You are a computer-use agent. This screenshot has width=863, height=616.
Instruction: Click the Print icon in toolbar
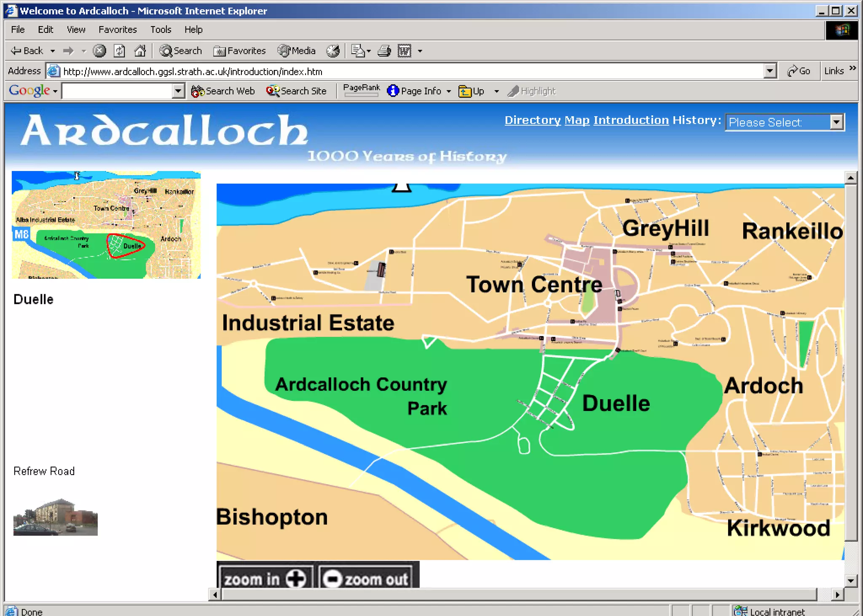[x=384, y=51]
